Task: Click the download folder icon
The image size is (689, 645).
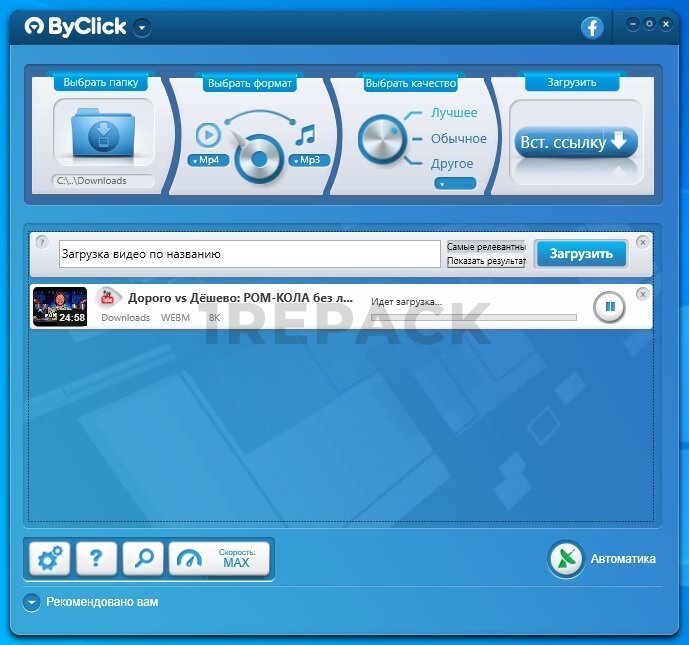Action: (x=103, y=135)
